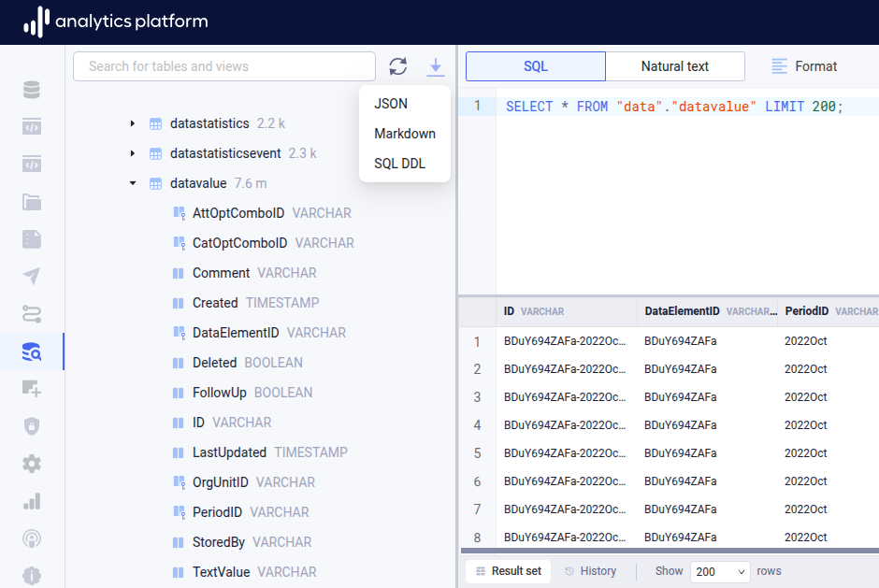Select Created TIMESTAMP column

[x=255, y=303]
